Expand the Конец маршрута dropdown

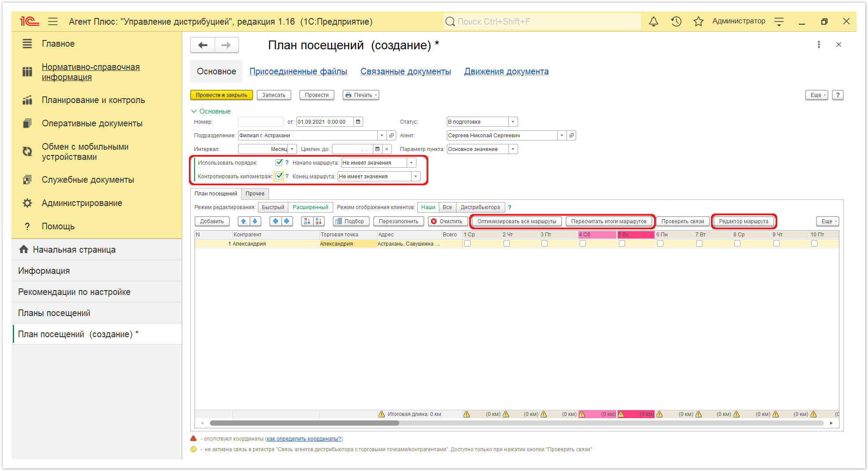point(416,177)
